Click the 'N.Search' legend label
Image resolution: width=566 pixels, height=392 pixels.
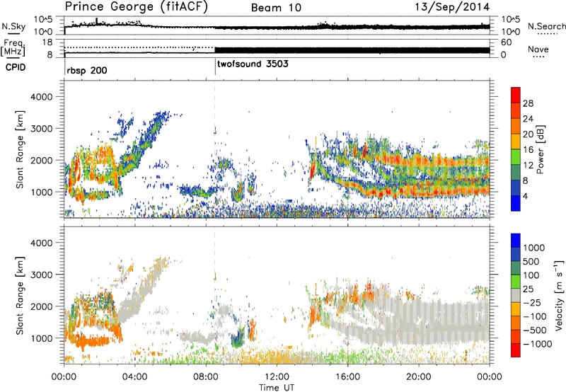547,26
